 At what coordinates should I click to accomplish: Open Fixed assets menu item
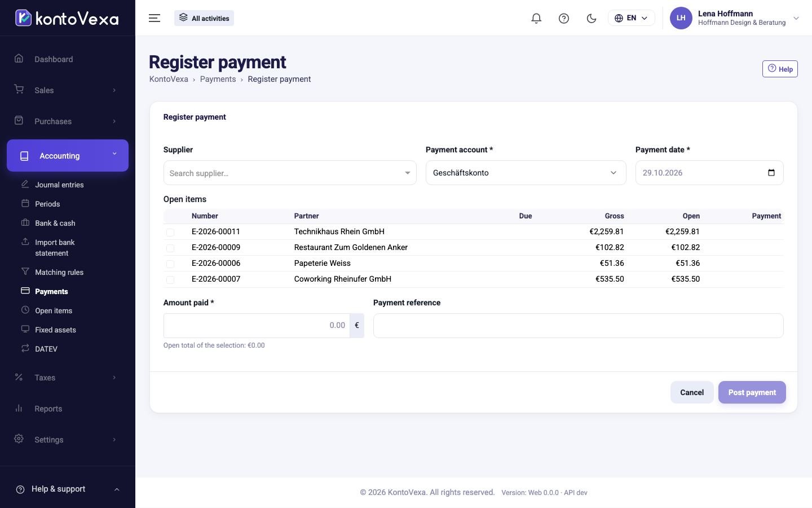pyautogui.click(x=55, y=330)
